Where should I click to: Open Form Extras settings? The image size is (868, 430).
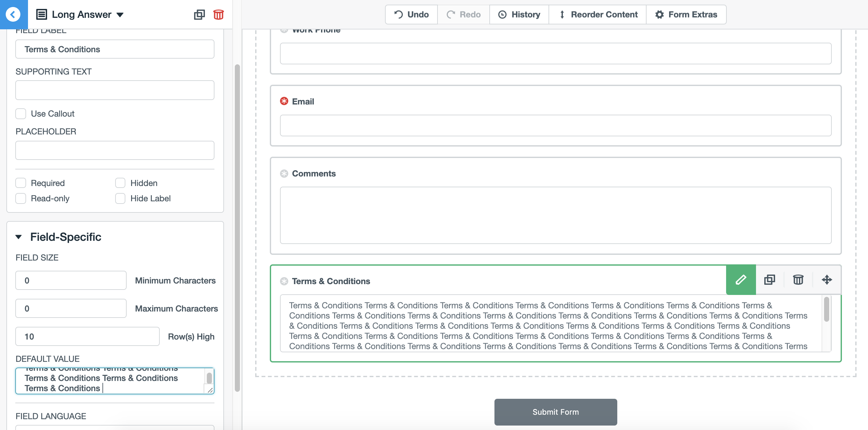click(686, 15)
